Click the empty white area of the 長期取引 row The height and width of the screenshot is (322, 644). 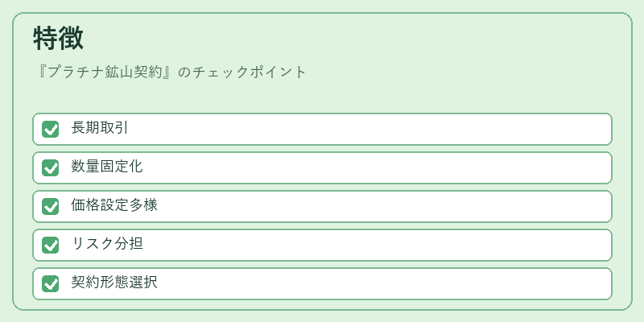(x=369, y=129)
